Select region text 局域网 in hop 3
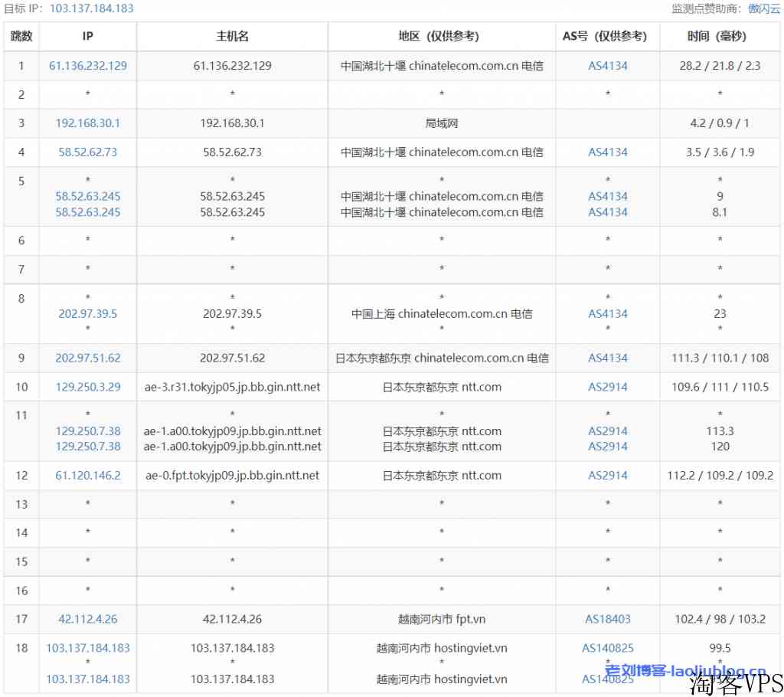Image resolution: width=784 pixels, height=697 pixels. pos(442,123)
